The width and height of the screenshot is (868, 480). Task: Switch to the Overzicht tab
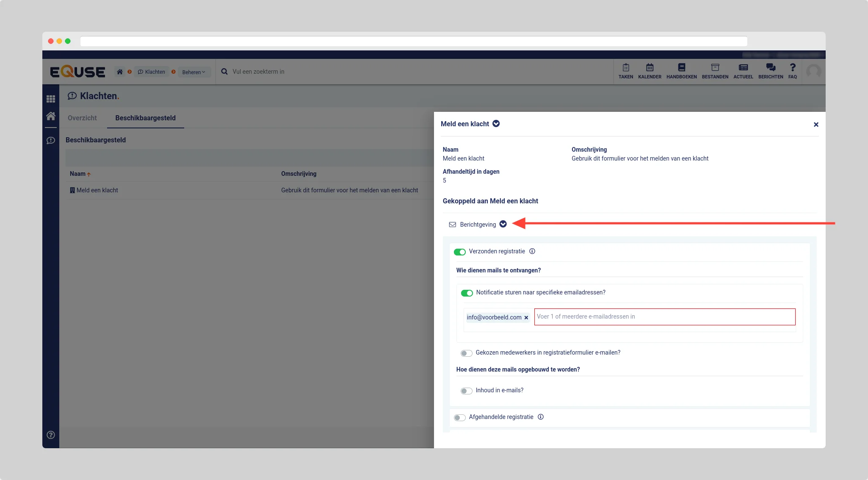point(82,118)
